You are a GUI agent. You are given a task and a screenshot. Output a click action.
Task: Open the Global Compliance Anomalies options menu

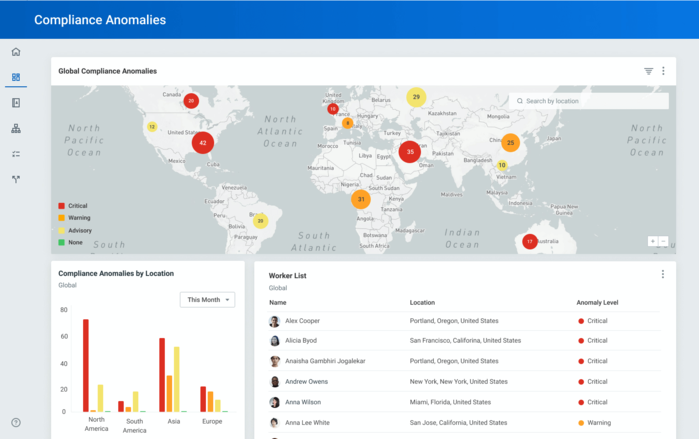(663, 71)
